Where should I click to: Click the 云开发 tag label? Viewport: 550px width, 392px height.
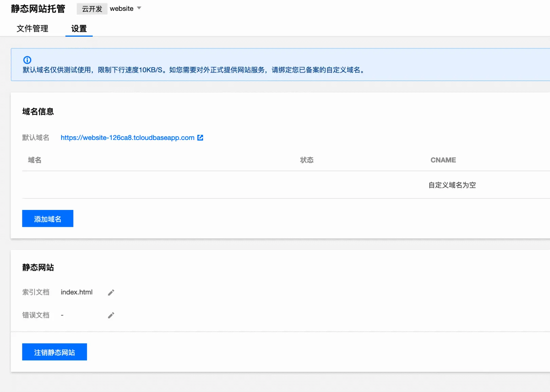pyautogui.click(x=92, y=9)
